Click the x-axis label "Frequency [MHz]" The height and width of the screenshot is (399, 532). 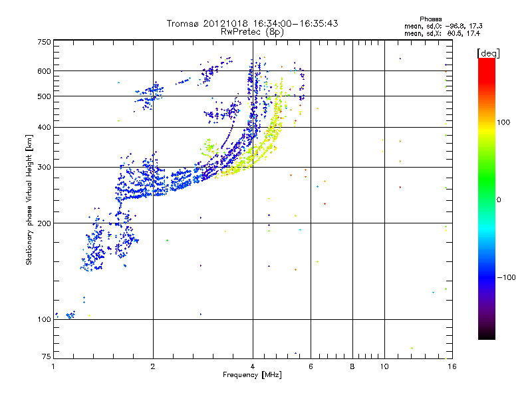tap(252, 375)
